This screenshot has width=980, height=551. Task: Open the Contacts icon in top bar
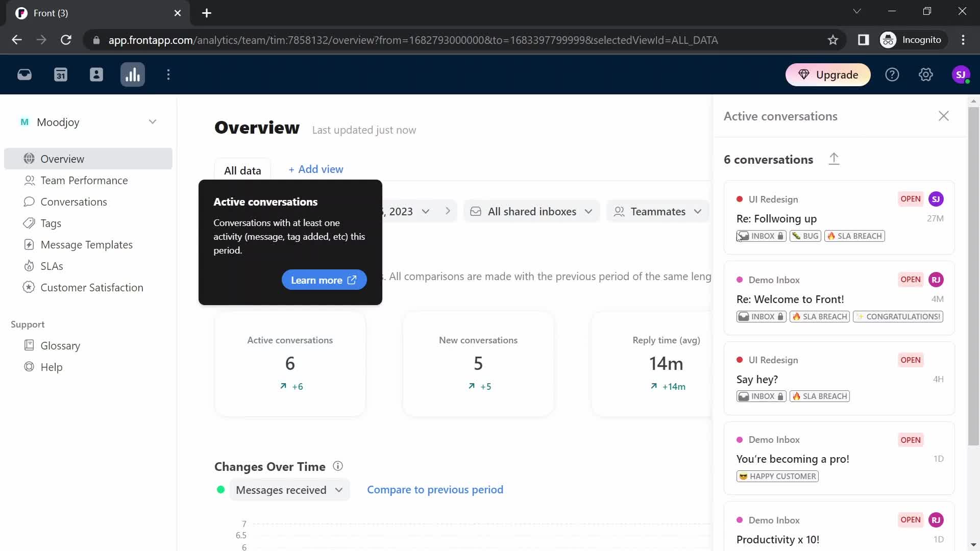click(96, 75)
